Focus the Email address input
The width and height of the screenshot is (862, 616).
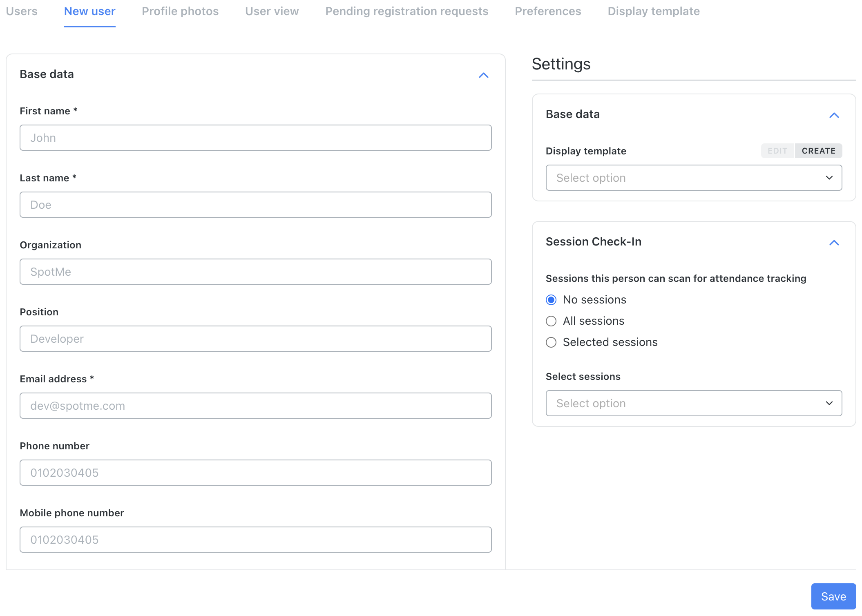pos(256,406)
